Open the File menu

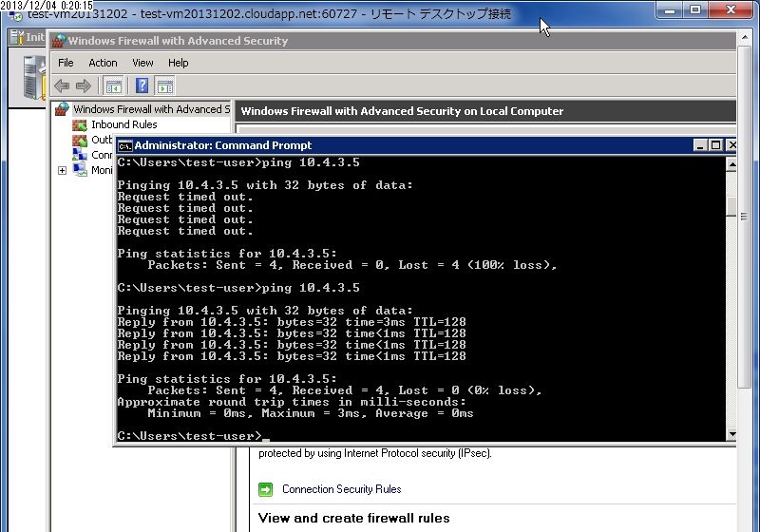(66, 63)
